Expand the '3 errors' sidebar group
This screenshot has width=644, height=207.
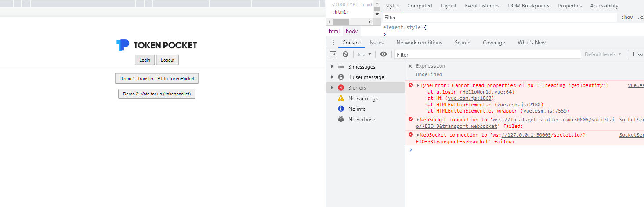tap(332, 88)
